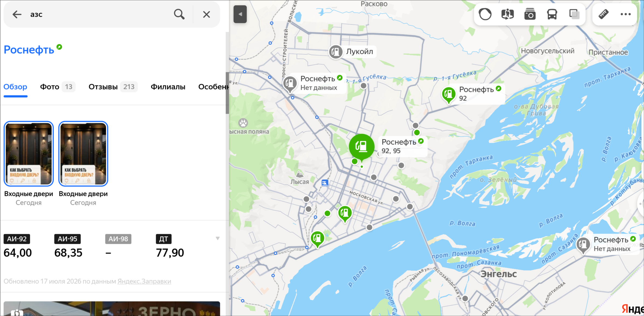Run the search with the magnifier icon
The height and width of the screenshot is (316, 644).
[x=179, y=14]
